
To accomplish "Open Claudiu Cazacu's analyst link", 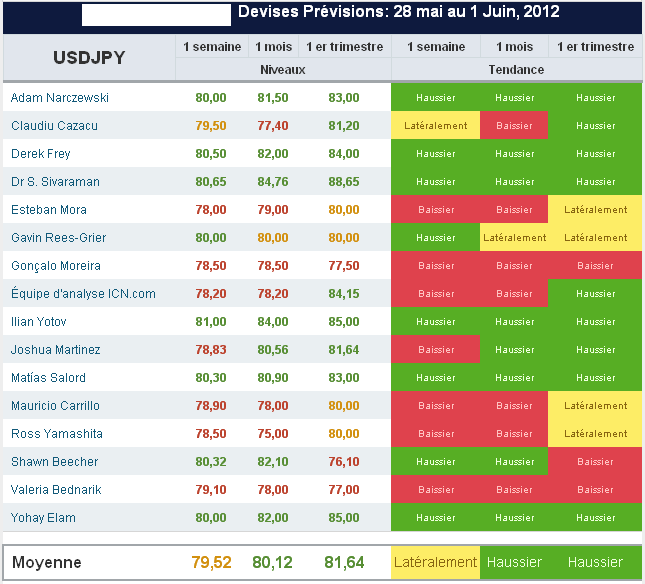I will tap(54, 126).
